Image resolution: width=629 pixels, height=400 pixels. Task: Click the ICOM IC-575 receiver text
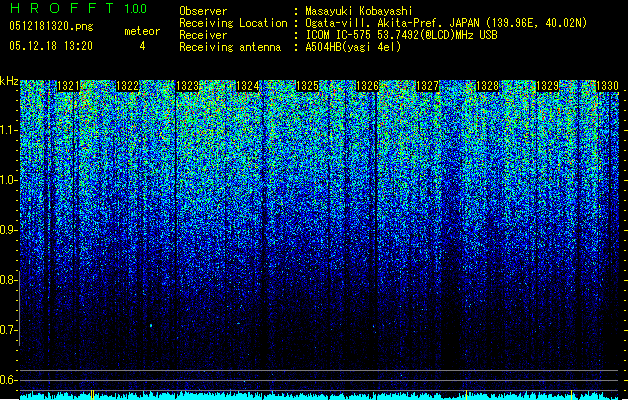[x=401, y=35]
